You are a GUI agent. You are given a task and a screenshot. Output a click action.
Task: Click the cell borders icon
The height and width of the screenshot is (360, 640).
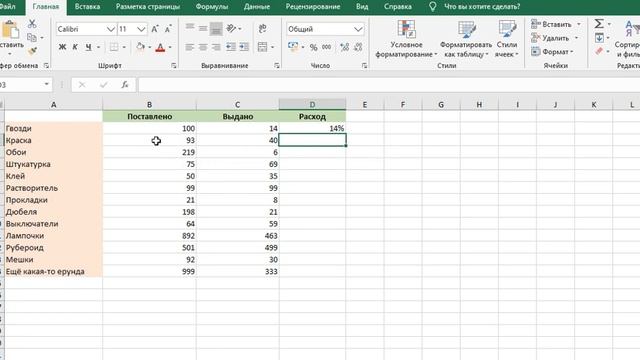(114, 47)
